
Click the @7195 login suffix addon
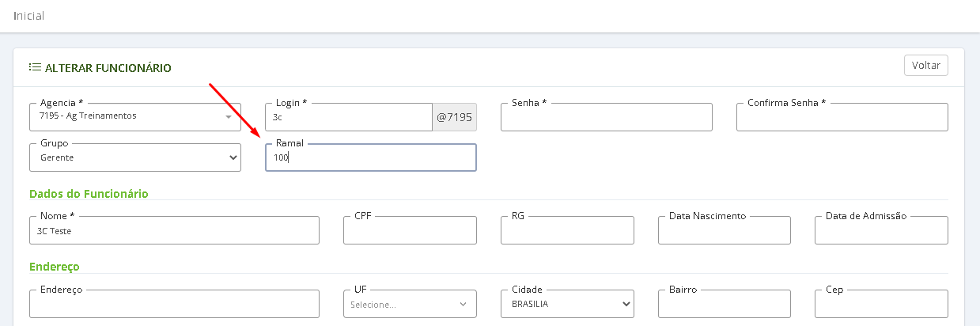(x=455, y=117)
